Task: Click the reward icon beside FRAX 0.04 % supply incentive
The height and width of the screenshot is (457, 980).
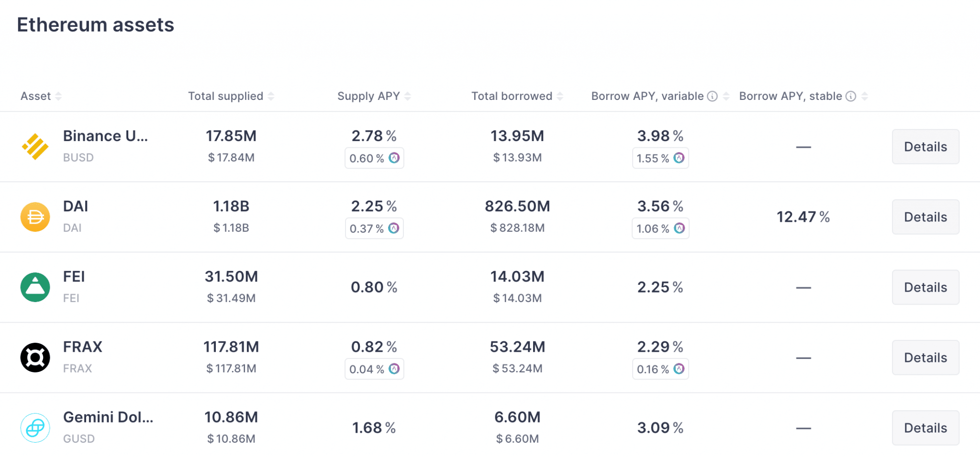Action: (x=394, y=369)
